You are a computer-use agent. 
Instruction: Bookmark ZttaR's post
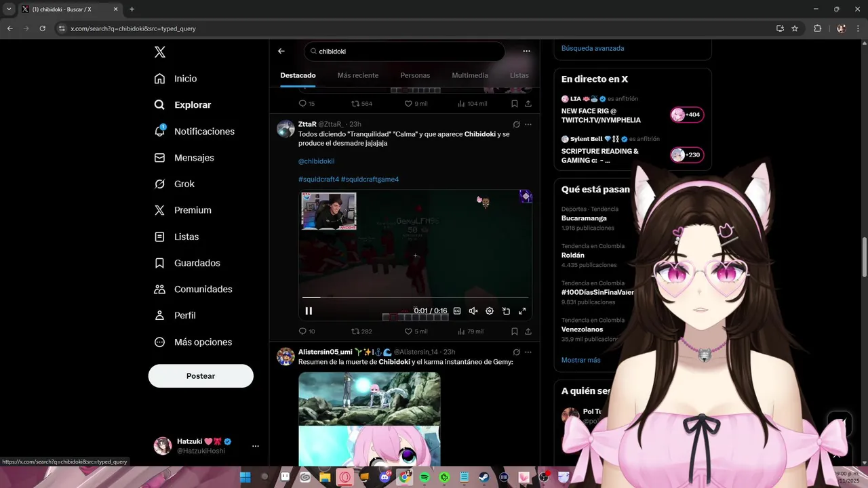tap(515, 331)
